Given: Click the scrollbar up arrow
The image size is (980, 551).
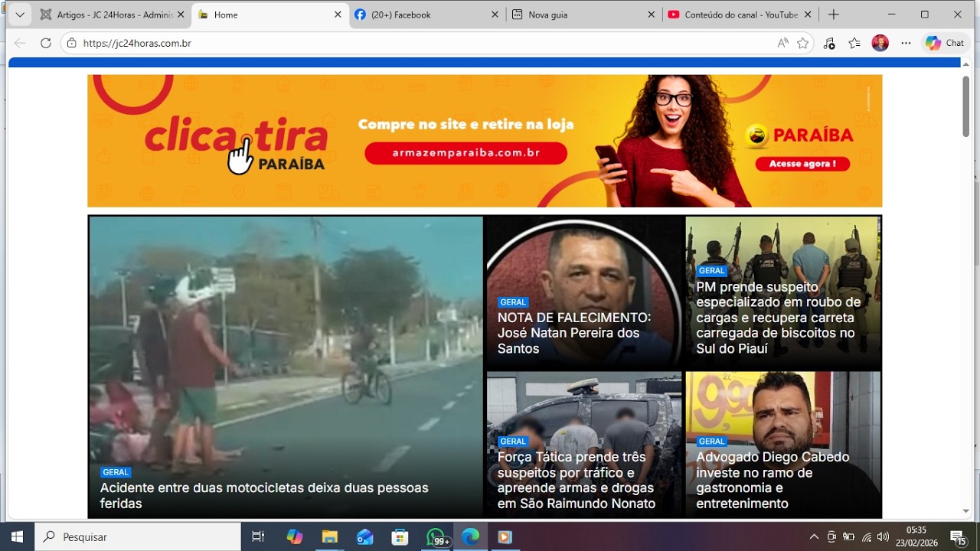Looking at the screenshot, I should [966, 64].
